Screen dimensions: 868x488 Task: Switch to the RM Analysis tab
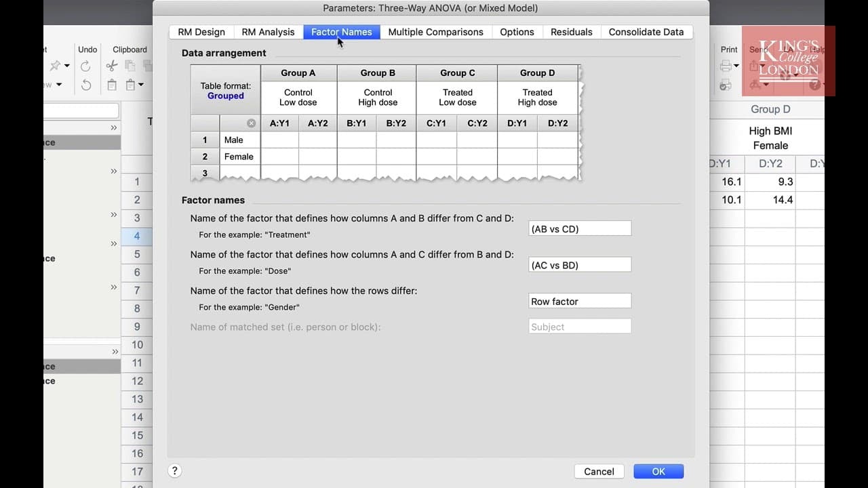[268, 32]
